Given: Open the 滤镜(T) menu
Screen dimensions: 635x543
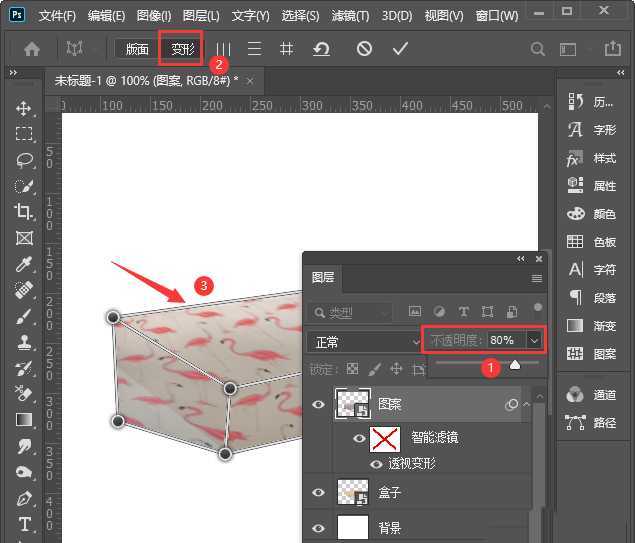Looking at the screenshot, I should (349, 16).
